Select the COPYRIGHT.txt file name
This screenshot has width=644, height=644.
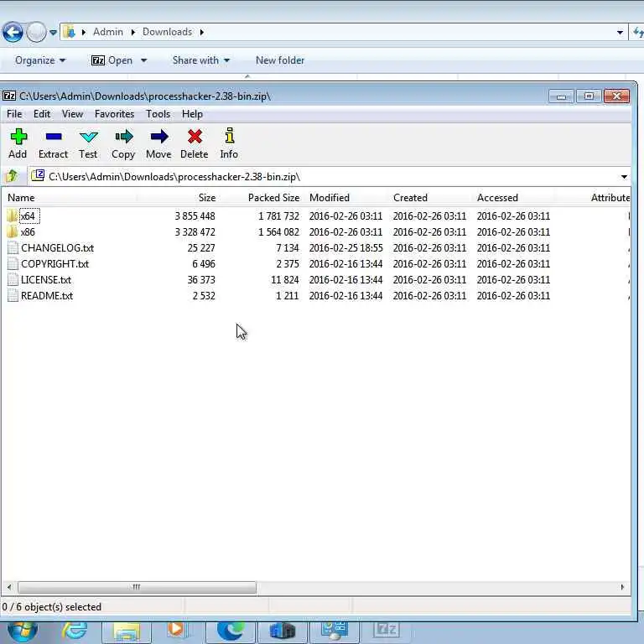point(55,263)
